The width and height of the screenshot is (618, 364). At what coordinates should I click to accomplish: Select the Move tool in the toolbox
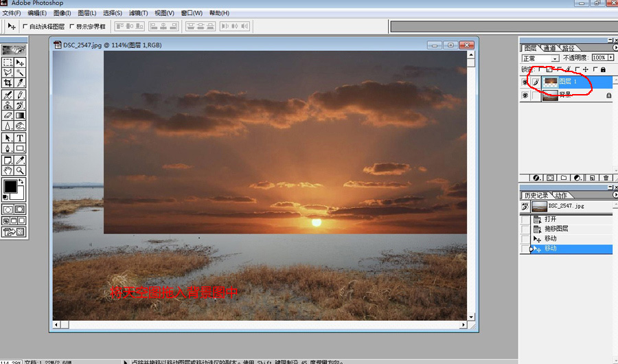pos(20,62)
